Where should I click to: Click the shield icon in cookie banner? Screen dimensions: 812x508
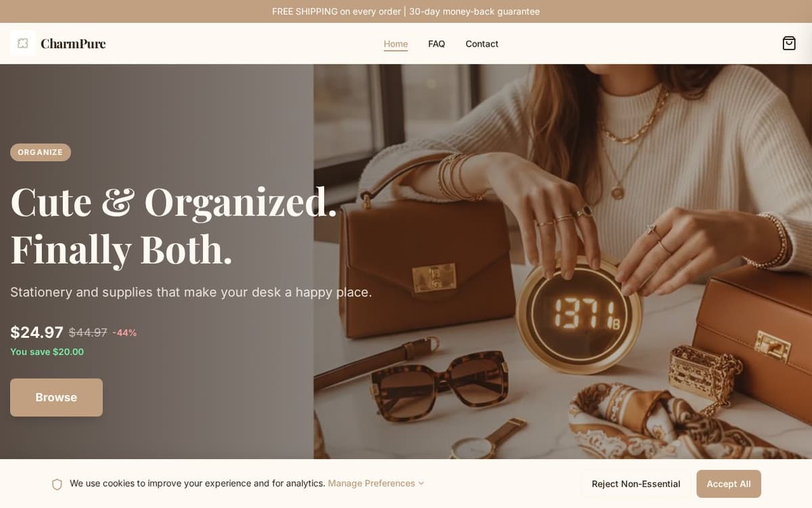(57, 484)
